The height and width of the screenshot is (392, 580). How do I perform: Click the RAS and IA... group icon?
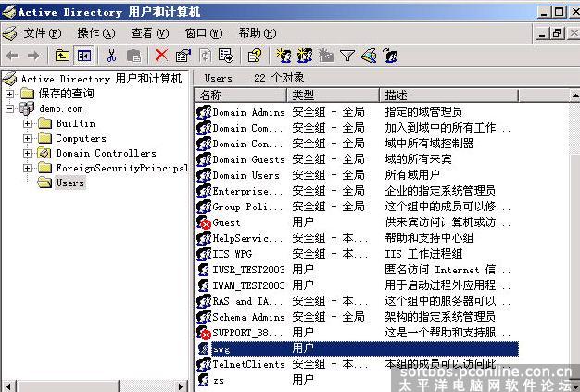pyautogui.click(x=204, y=301)
